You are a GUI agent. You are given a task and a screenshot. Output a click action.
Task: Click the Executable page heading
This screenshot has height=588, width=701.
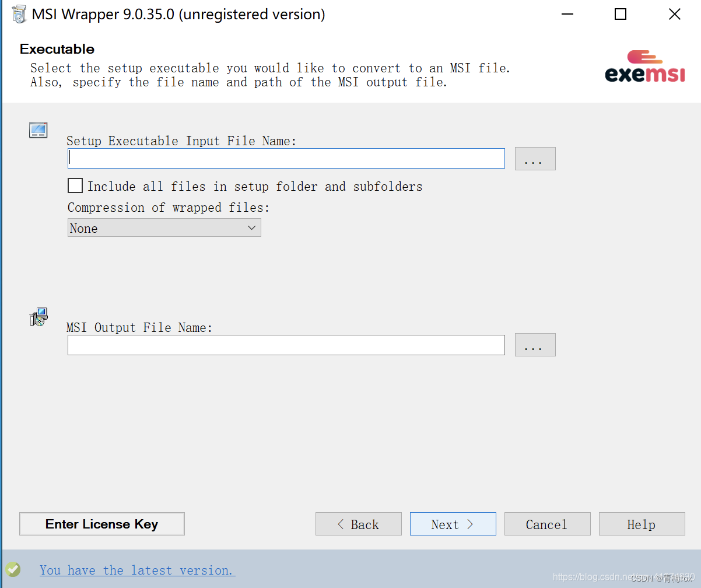[57, 49]
